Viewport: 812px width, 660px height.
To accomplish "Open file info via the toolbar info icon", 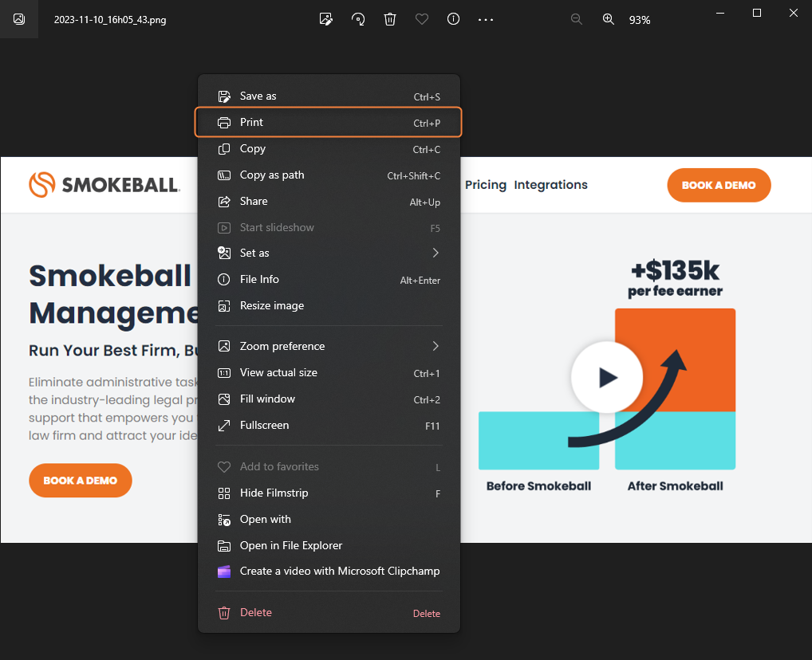I will click(x=453, y=19).
